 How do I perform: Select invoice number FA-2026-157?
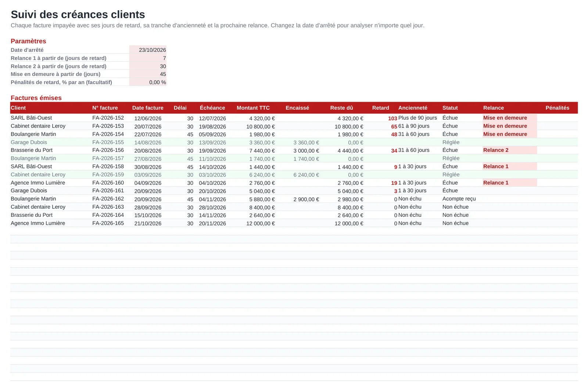108,158
